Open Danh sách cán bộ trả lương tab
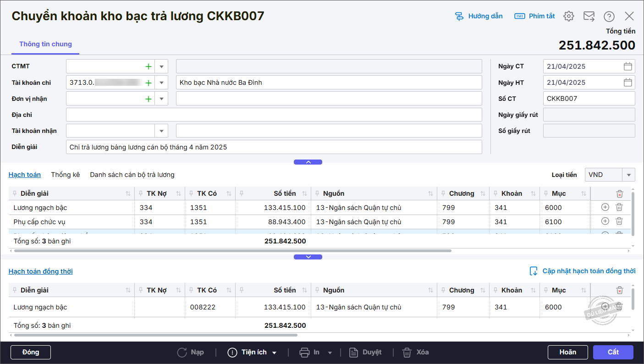Viewport: 644px width, 364px height. [x=132, y=175]
